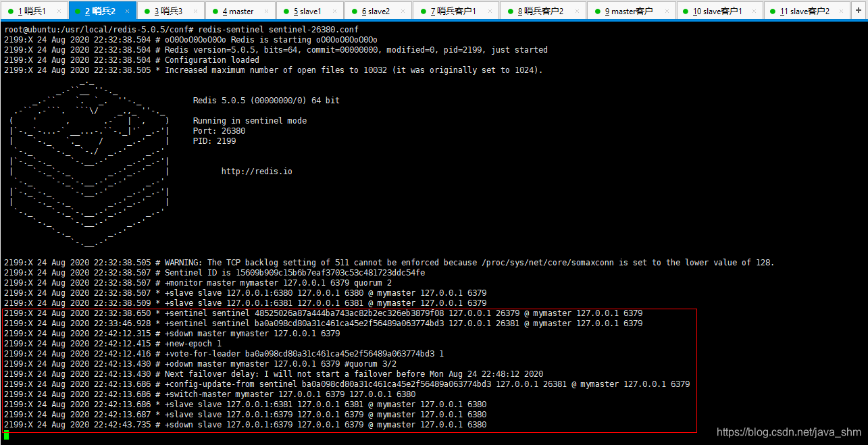Click the '+sdown master mymaster' log line

click(x=172, y=334)
